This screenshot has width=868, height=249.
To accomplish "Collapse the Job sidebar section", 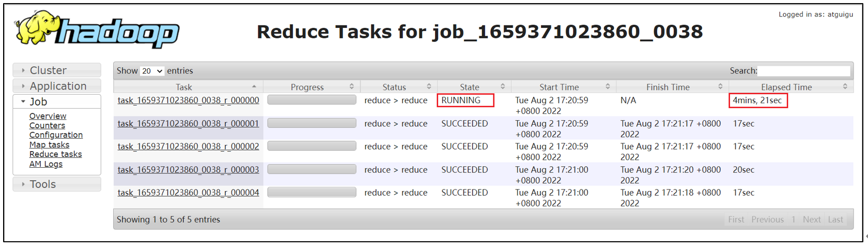I will [x=38, y=102].
